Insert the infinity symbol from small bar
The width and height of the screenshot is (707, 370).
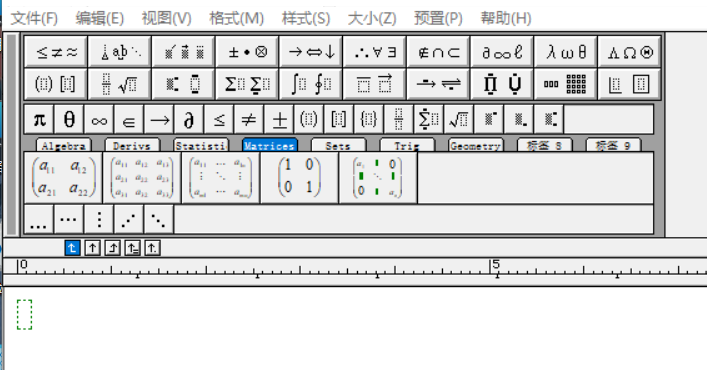point(99,119)
